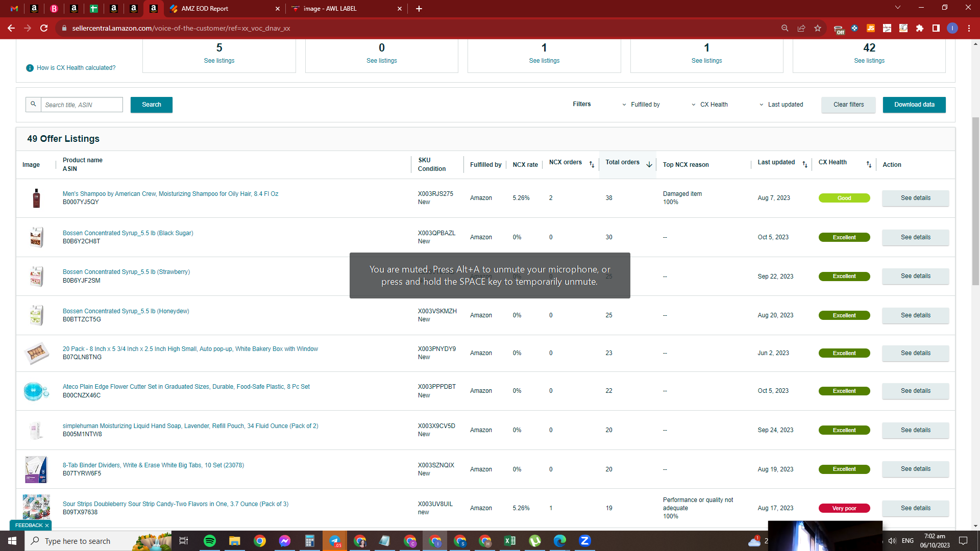Share this page via the share icon
980x551 pixels.
pyautogui.click(x=801, y=28)
